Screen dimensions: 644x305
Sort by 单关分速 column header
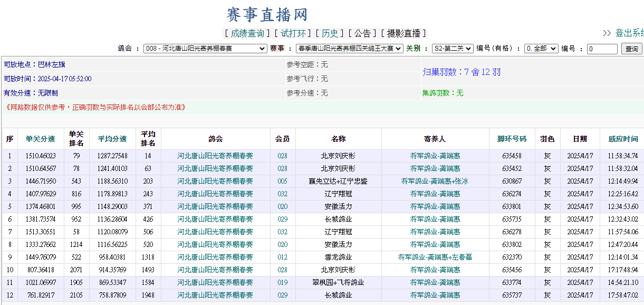41,139
